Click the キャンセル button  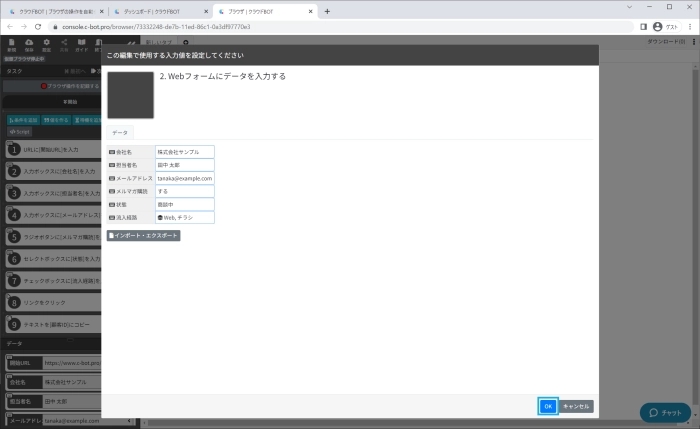pos(576,406)
